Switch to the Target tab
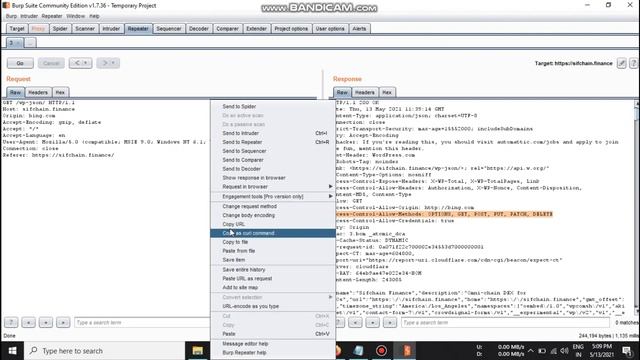The width and height of the screenshot is (640, 360). pyautogui.click(x=17, y=29)
